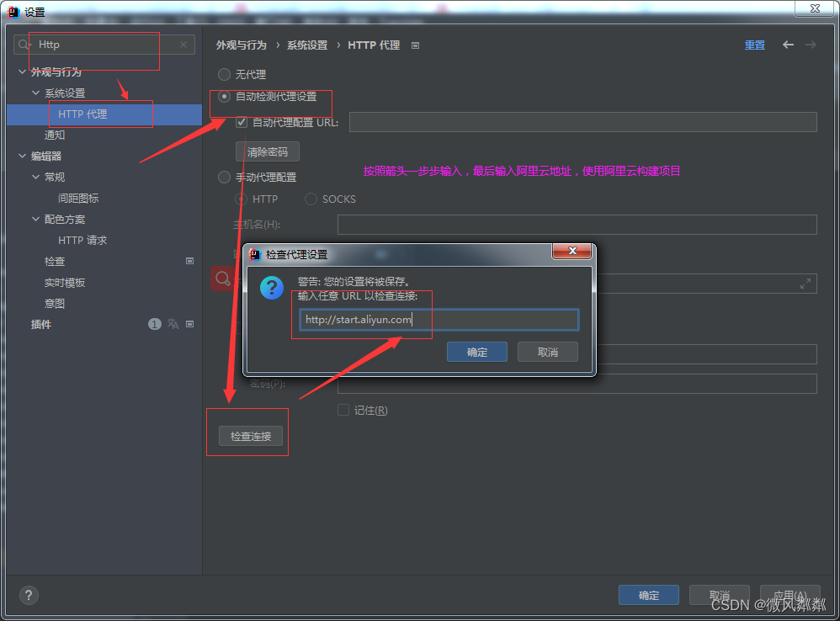
Task: Click 外观与行为 in the breadcrumb
Action: [241, 45]
